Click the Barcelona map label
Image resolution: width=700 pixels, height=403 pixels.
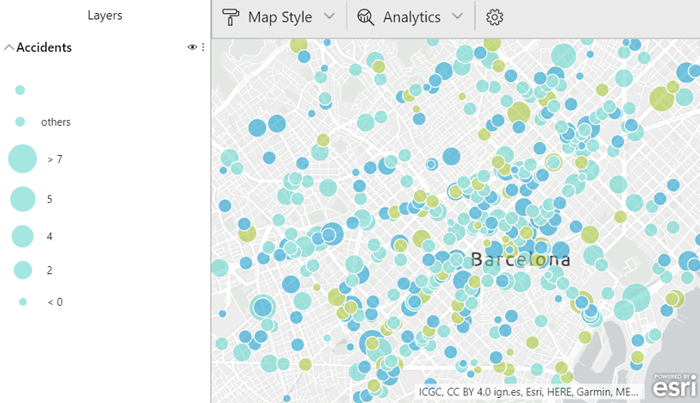point(521,259)
